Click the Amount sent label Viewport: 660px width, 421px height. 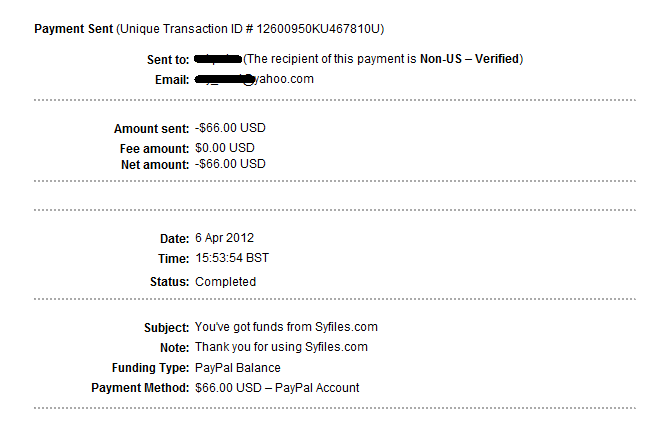[152, 129]
